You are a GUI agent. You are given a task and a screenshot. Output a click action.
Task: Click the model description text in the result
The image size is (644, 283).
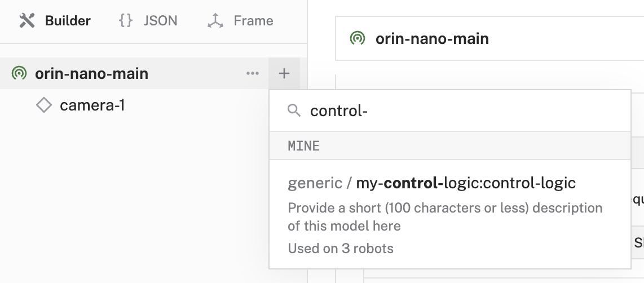click(445, 216)
